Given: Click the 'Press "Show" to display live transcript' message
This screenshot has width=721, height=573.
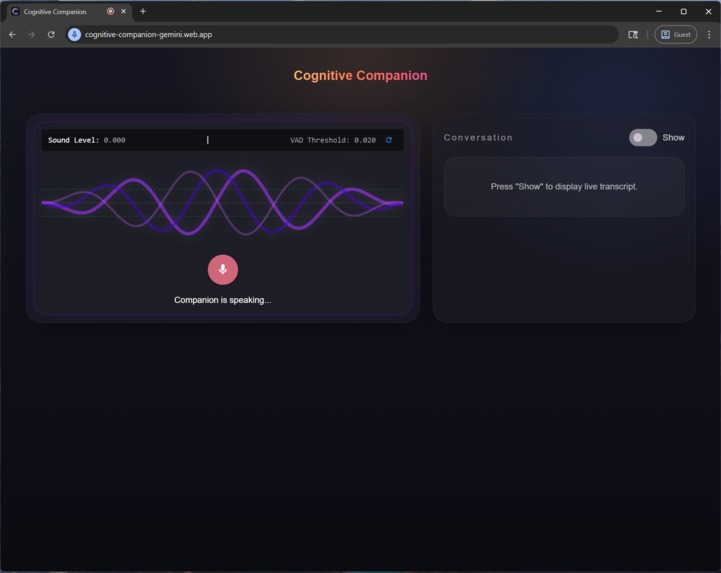Looking at the screenshot, I should point(564,187).
